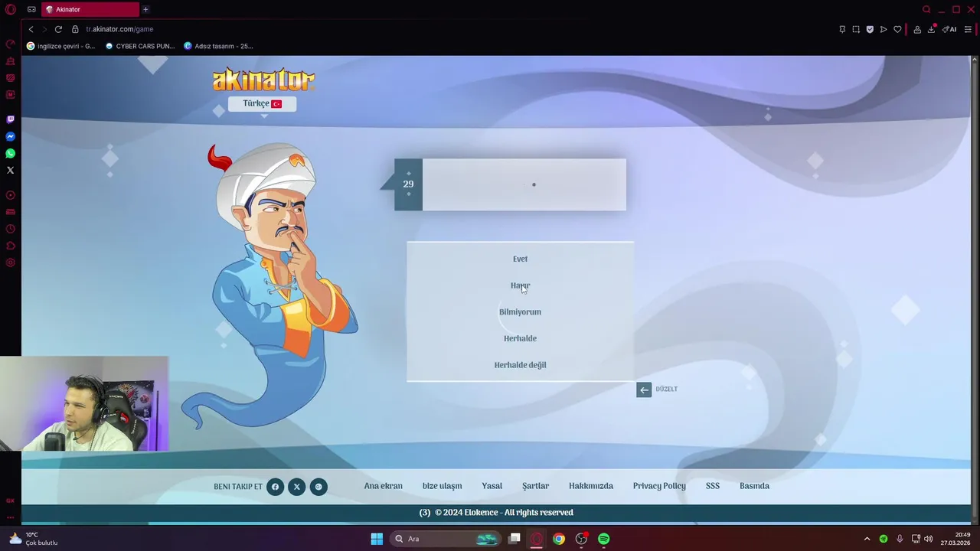Open the sidebar player circle icon
This screenshot has height=551, width=980.
tap(11, 195)
